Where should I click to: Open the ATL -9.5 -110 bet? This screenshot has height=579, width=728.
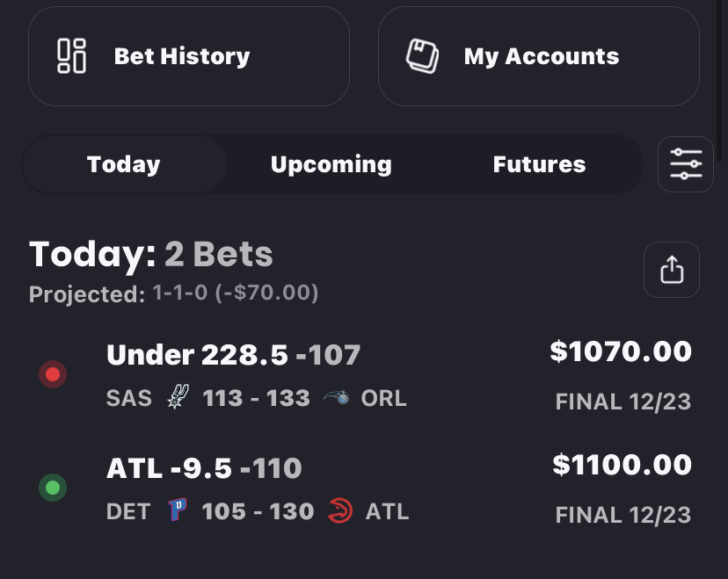click(204, 468)
